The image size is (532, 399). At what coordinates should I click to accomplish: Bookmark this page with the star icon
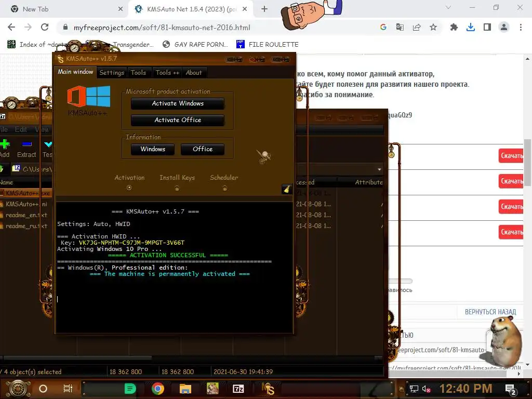tap(433, 27)
